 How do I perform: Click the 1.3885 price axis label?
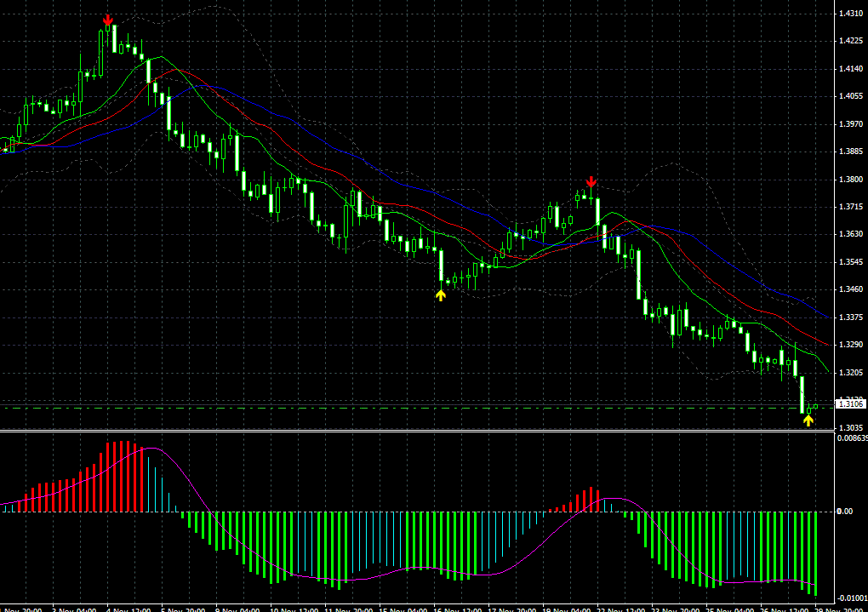851,152
